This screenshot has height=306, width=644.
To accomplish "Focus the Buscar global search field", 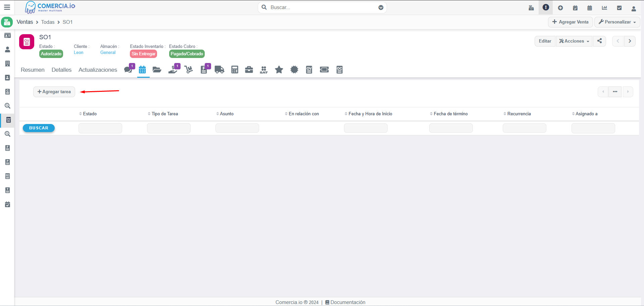I will [322, 7].
